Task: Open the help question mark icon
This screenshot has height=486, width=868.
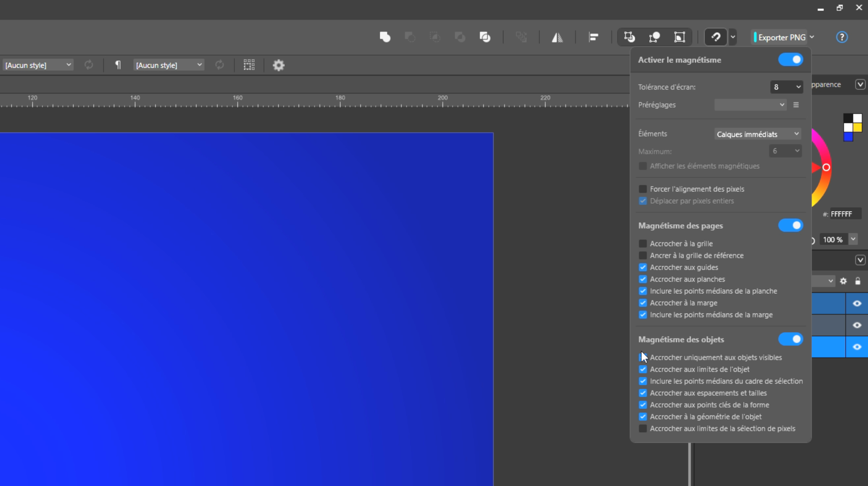Action: 841,37
